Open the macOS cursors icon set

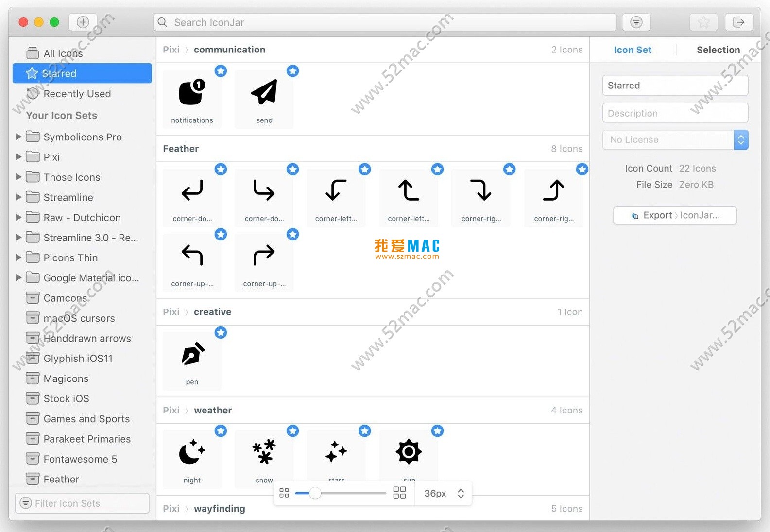tap(82, 318)
